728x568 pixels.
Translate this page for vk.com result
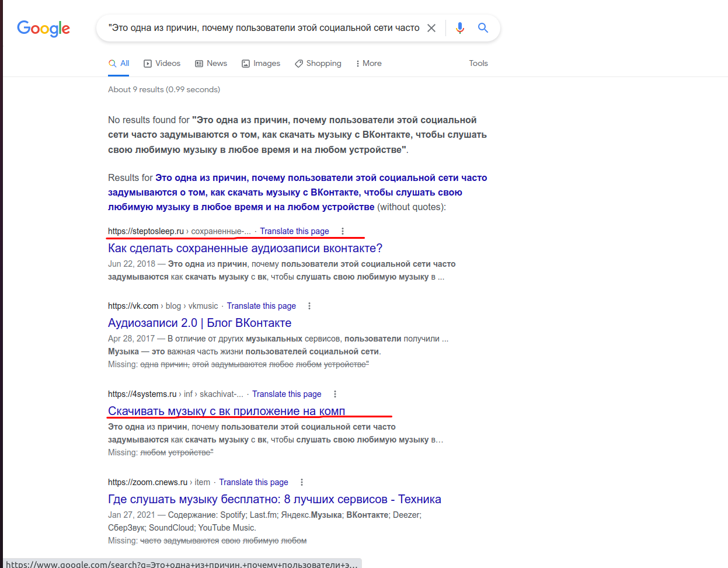[x=261, y=306]
